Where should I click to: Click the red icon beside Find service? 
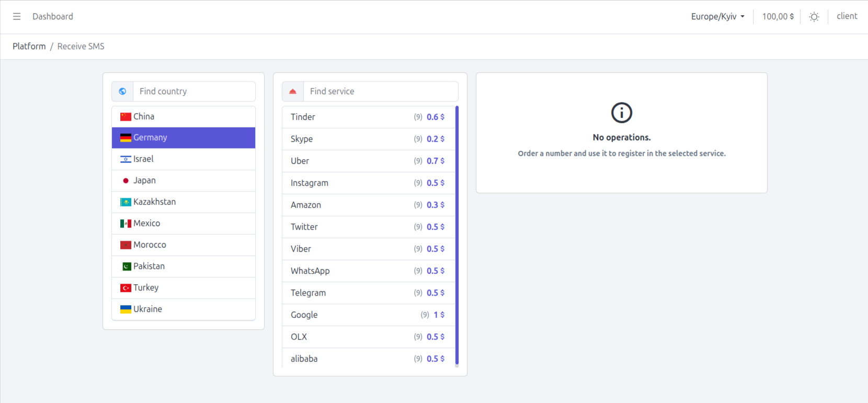(293, 92)
